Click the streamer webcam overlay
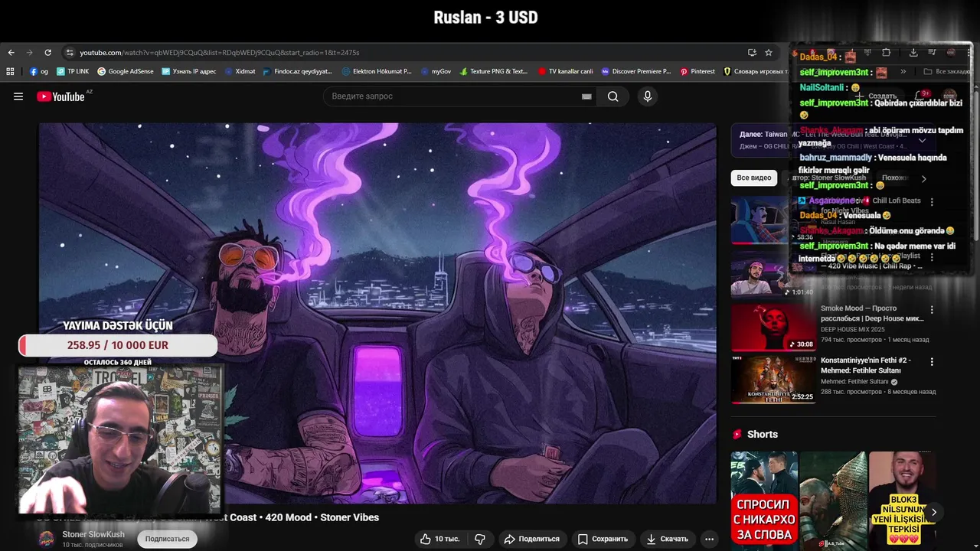The image size is (980, 551). (120, 439)
